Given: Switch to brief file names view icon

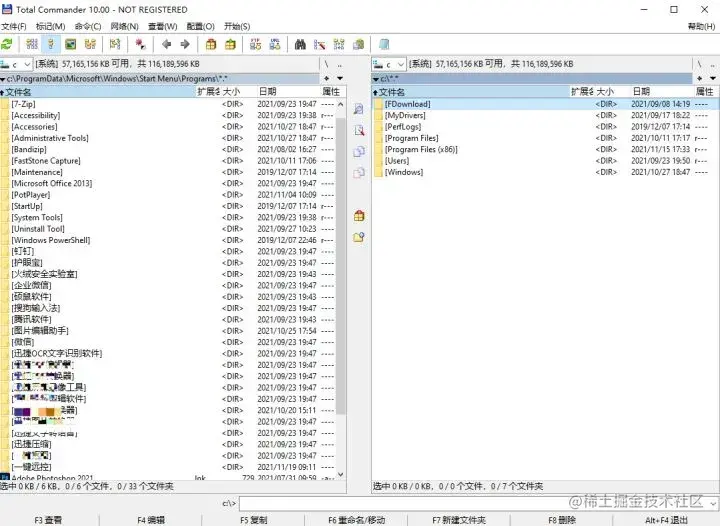Looking at the screenshot, I should [32, 45].
